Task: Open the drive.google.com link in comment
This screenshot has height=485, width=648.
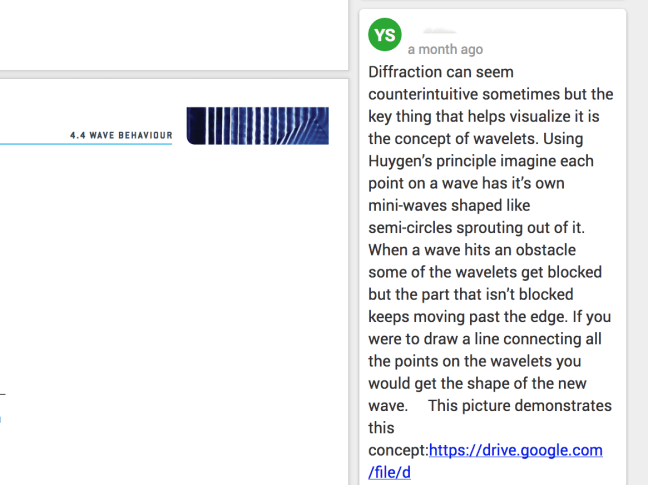Action: click(x=516, y=450)
